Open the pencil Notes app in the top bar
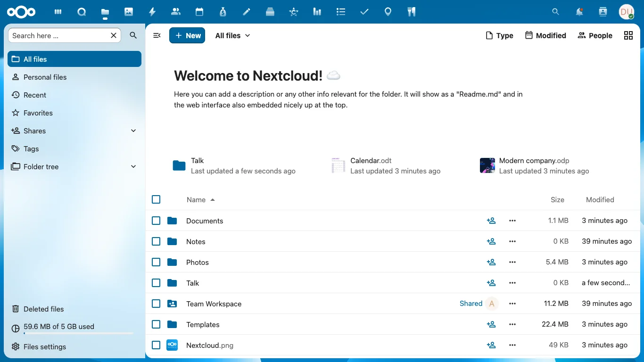 247,12
